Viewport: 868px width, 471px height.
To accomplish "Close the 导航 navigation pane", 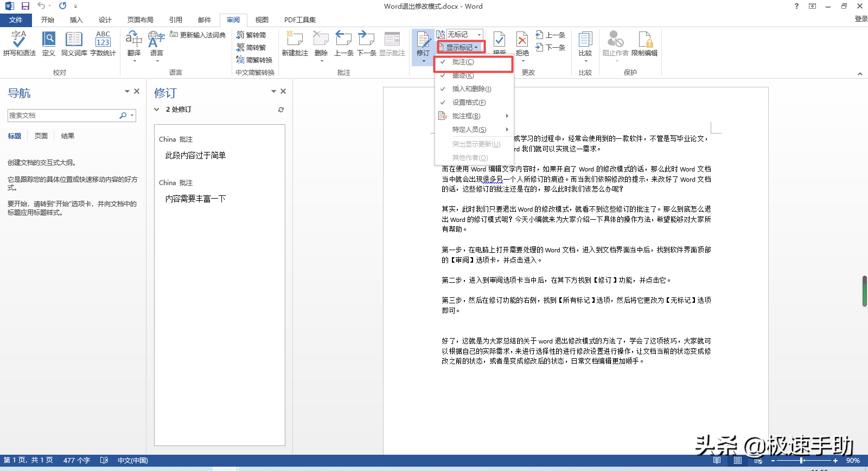I will [137, 91].
